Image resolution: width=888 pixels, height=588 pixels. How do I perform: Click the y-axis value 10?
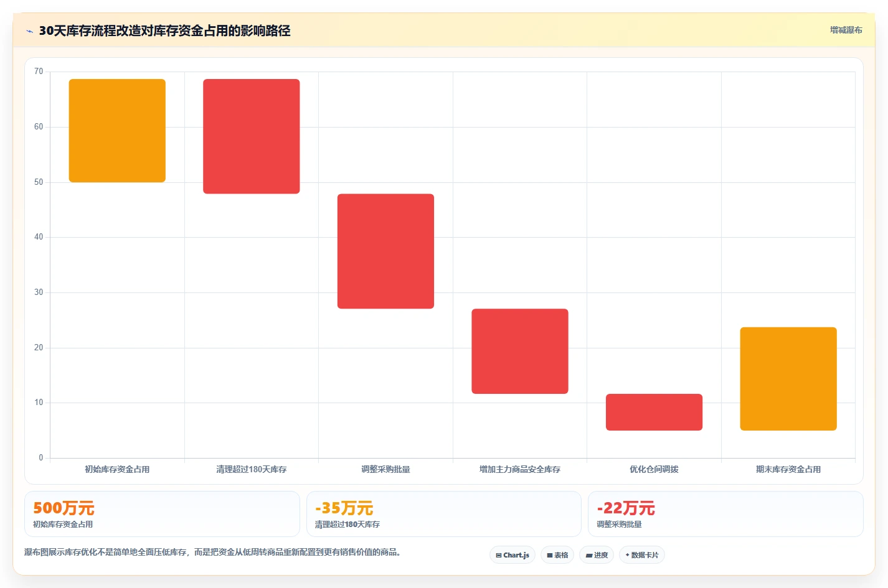[39, 403]
